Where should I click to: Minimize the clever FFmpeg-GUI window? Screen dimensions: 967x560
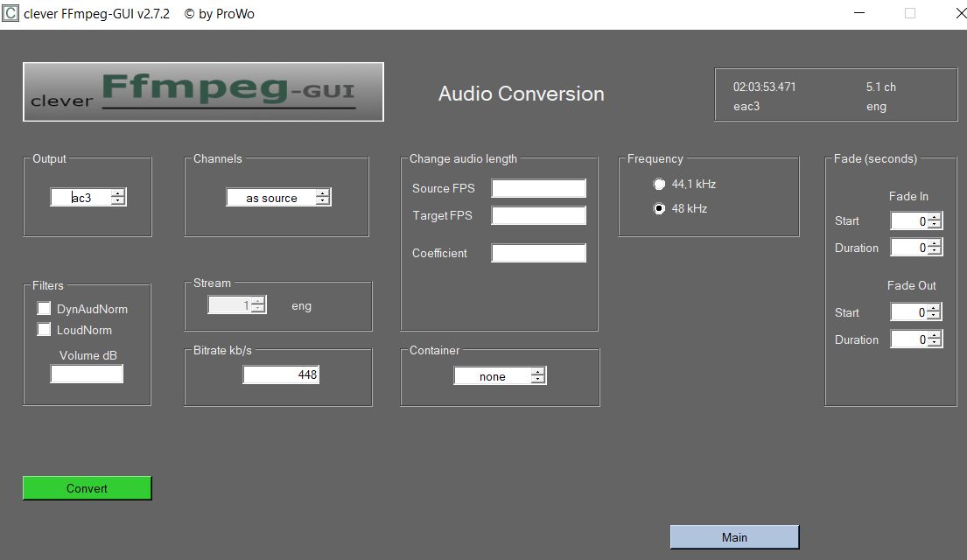859,13
